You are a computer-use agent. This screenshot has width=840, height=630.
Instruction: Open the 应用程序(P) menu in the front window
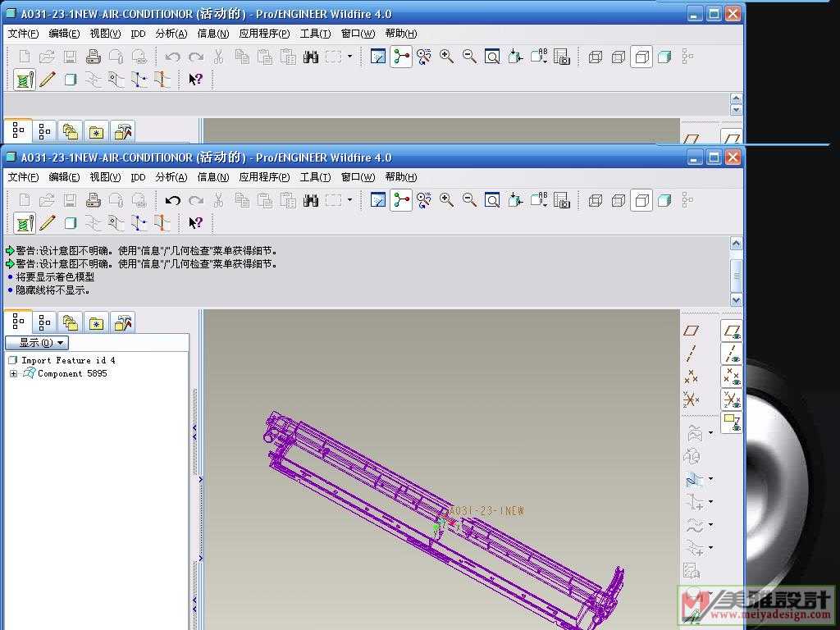[264, 177]
